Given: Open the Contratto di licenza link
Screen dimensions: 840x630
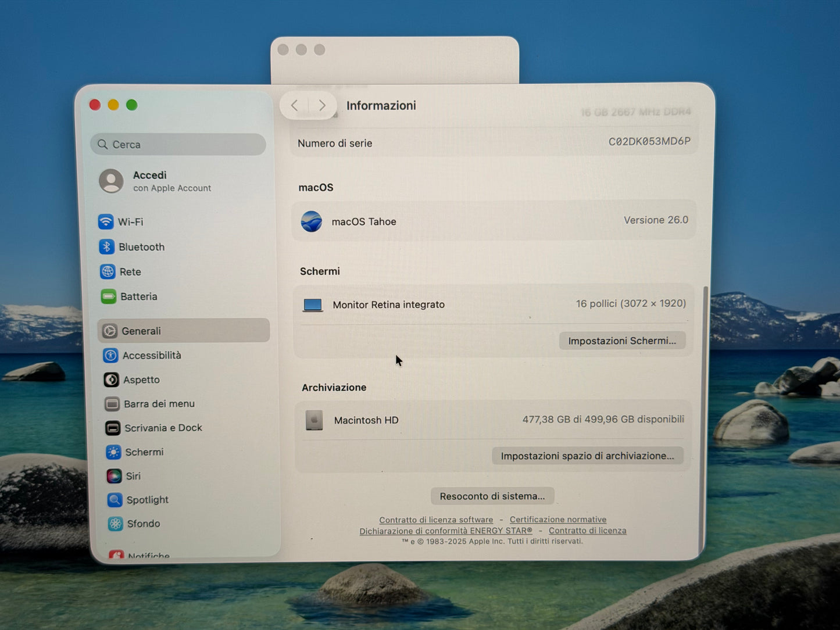Looking at the screenshot, I should 588,531.
